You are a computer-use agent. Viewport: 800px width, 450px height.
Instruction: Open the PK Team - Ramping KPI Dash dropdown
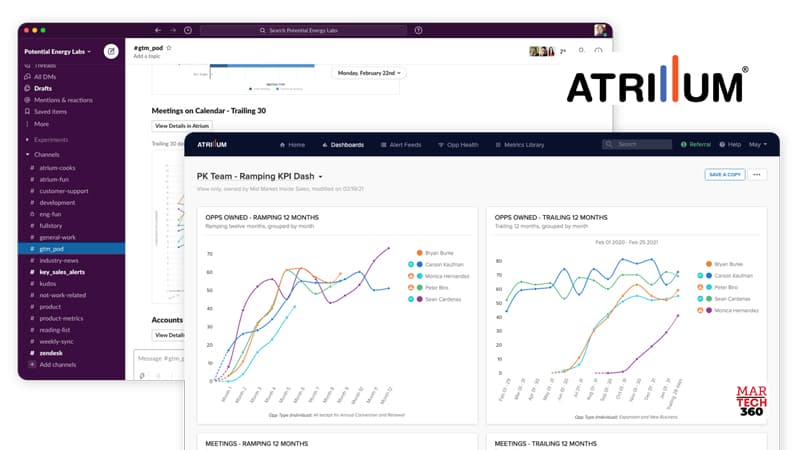pyautogui.click(x=260, y=176)
